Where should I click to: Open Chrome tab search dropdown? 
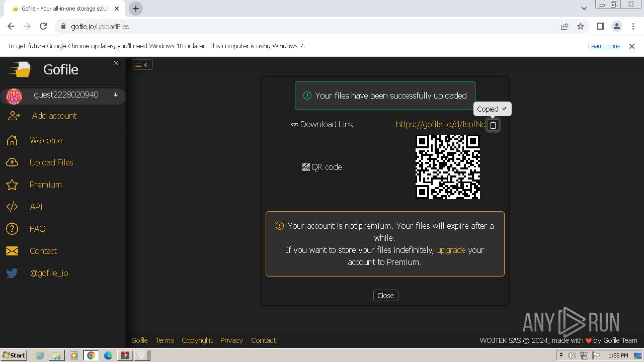[584, 9]
